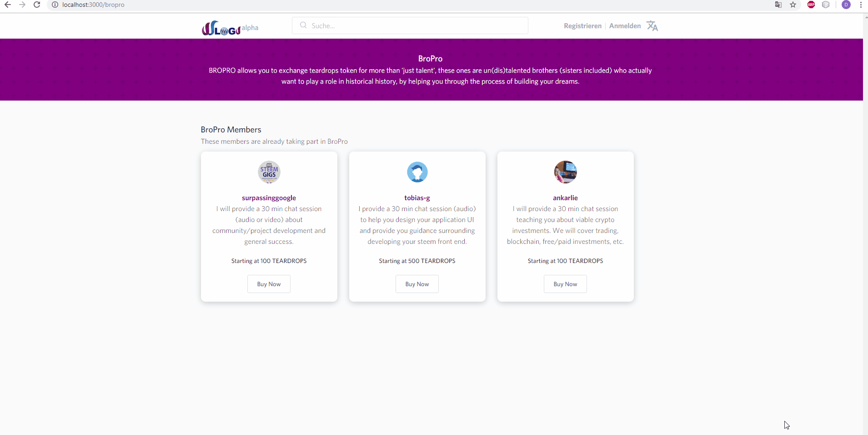Click the BroPro banner heading

[x=430, y=59]
